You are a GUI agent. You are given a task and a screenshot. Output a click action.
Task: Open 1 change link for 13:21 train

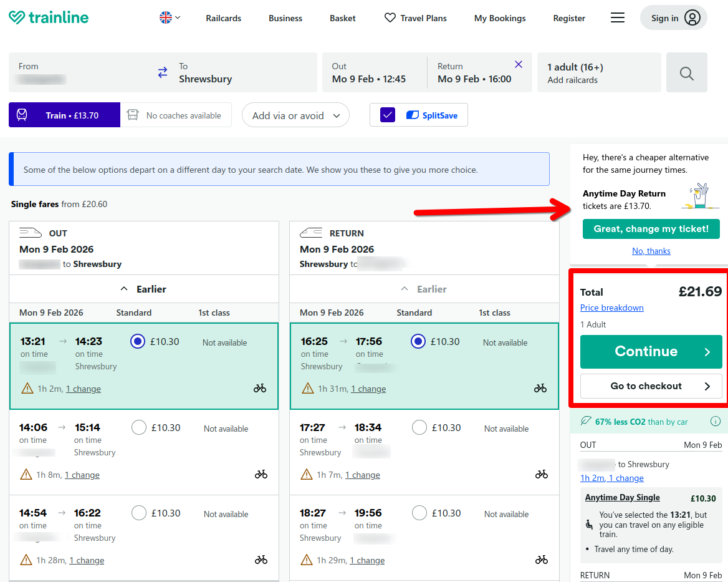tap(83, 389)
